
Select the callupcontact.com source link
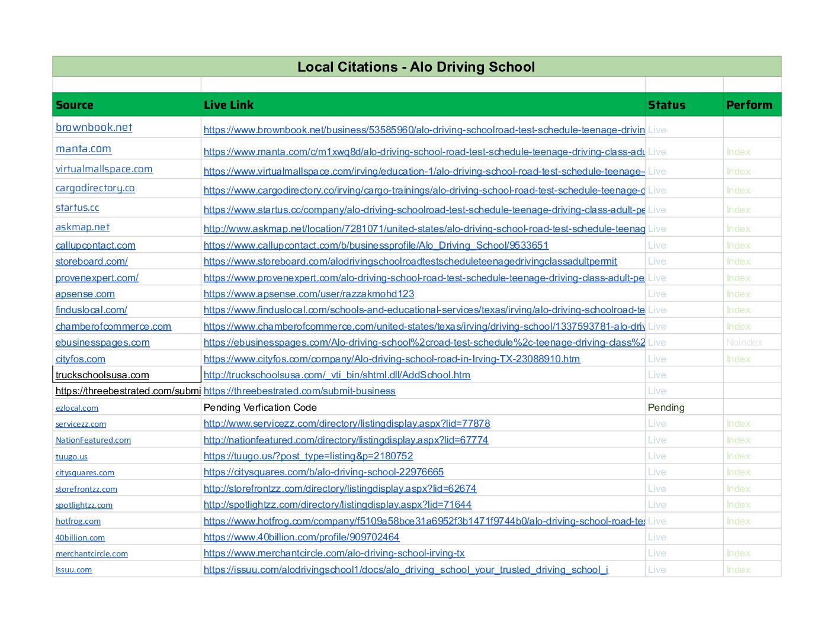95,245
